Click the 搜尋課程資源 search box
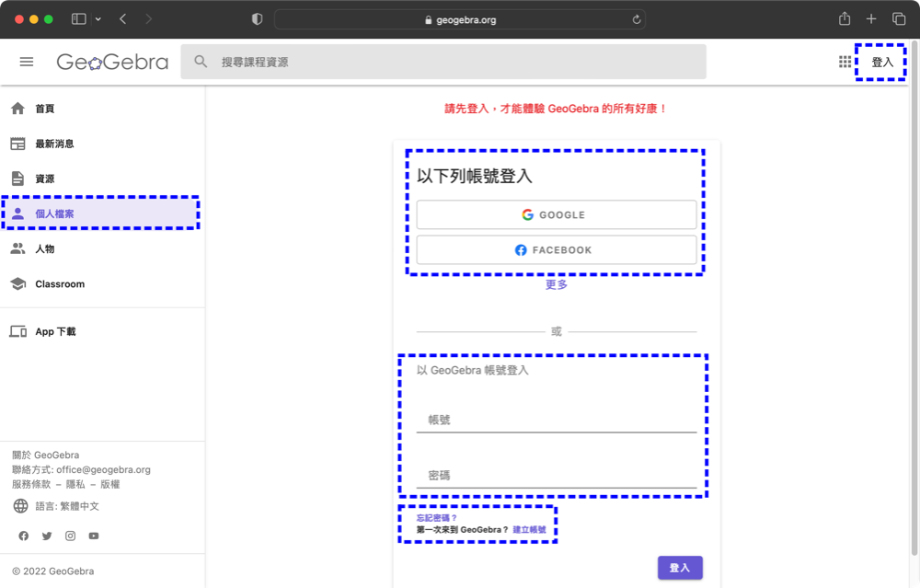 pyautogui.click(x=443, y=62)
